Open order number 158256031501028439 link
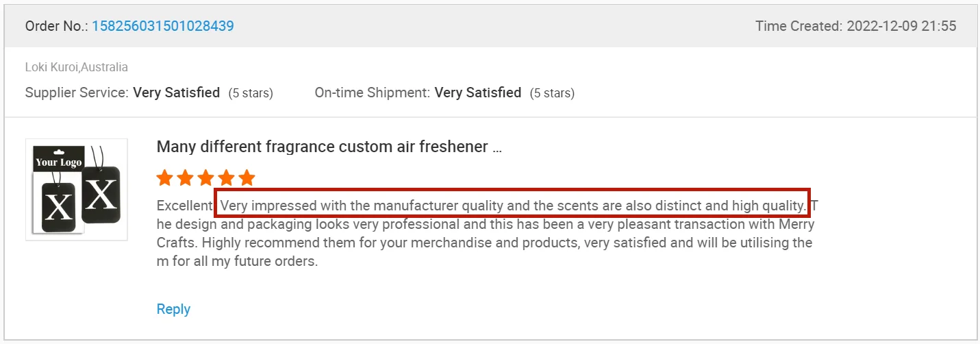980x344 pixels. (x=163, y=27)
